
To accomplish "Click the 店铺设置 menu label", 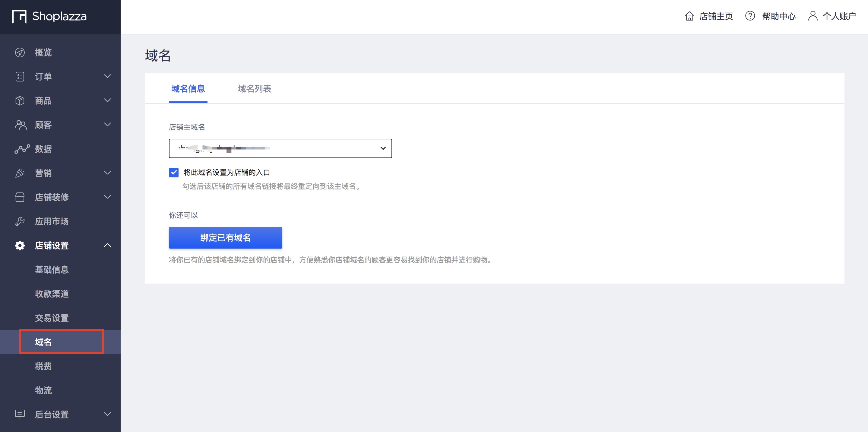I will click(x=52, y=246).
